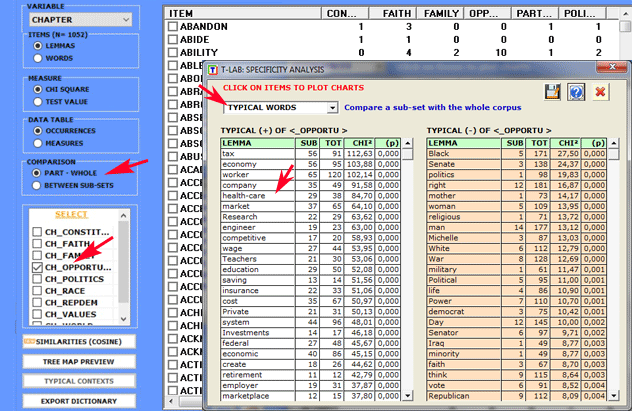Choose TEST VALUE measure
The width and height of the screenshot is (632, 411).
tap(38, 102)
